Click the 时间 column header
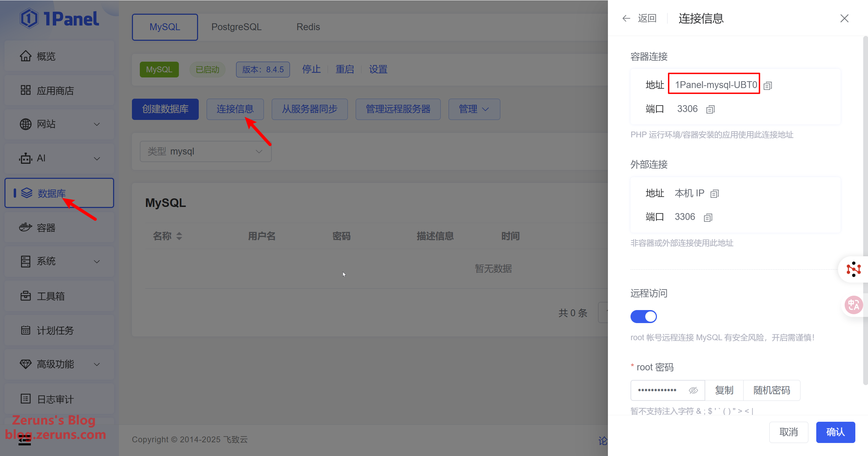Viewport: 868px width, 456px height. [x=510, y=236]
